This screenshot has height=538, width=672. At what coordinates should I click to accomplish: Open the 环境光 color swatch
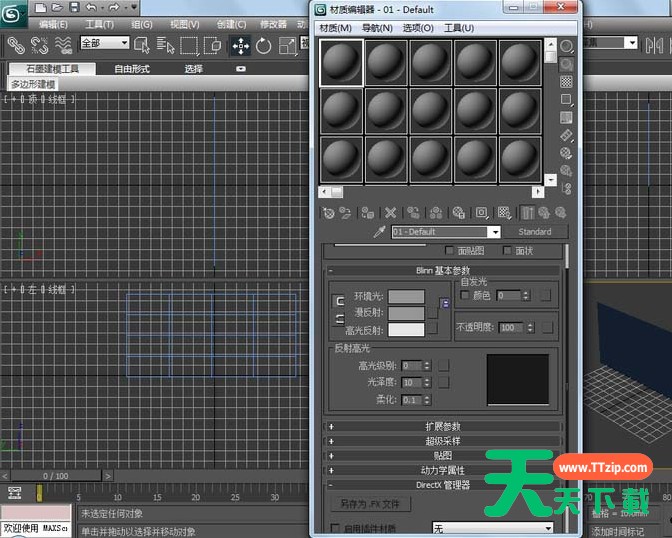click(x=406, y=296)
